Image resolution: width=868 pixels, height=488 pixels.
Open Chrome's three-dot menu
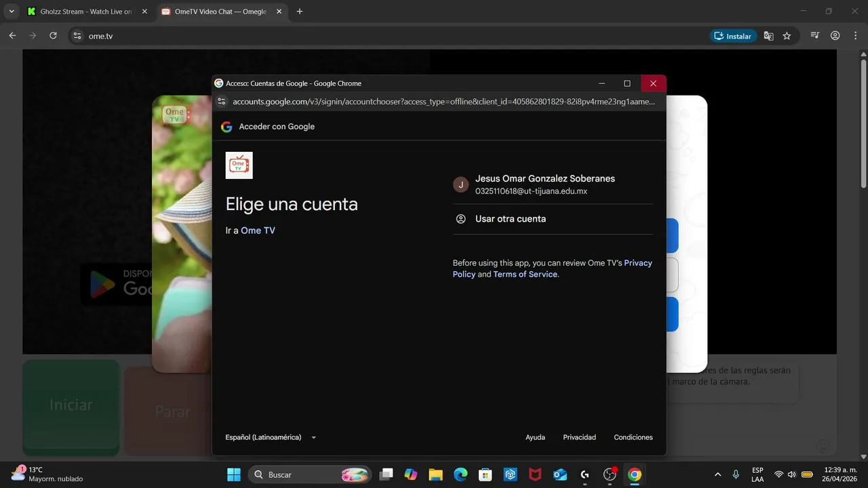click(x=855, y=36)
